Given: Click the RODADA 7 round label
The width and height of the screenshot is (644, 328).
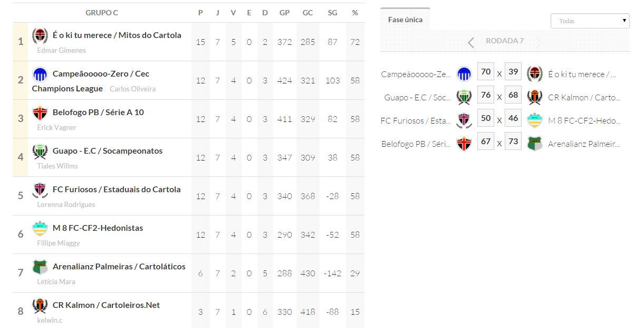Looking at the screenshot, I should pos(505,41).
